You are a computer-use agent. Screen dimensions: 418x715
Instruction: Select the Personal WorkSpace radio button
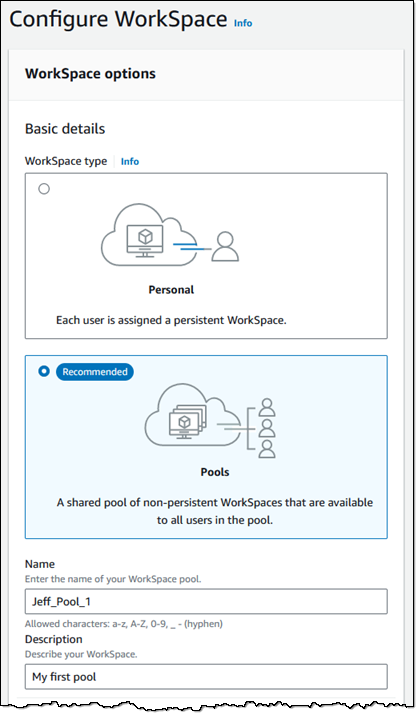pyautogui.click(x=44, y=189)
